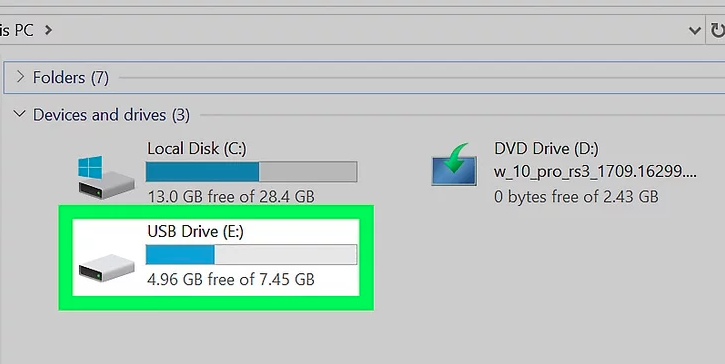The width and height of the screenshot is (725, 364).
Task: Expand the Folders (7) group chevron
Action: coord(20,76)
